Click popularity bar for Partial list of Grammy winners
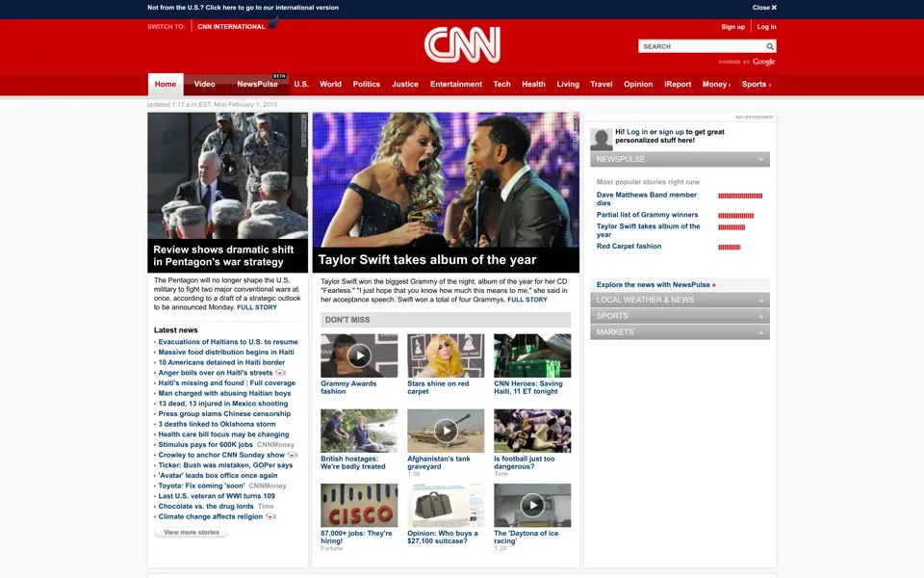The width and height of the screenshot is (924, 578). point(736,216)
